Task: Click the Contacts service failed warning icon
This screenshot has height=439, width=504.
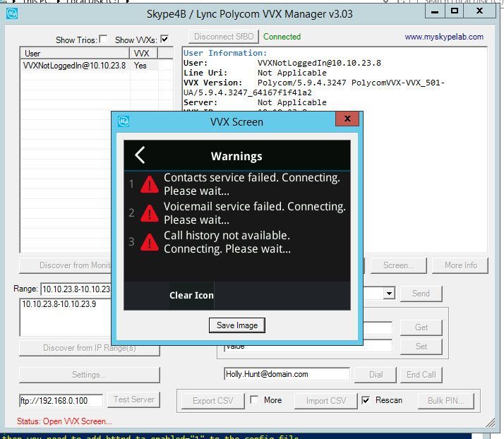Action: click(x=150, y=184)
